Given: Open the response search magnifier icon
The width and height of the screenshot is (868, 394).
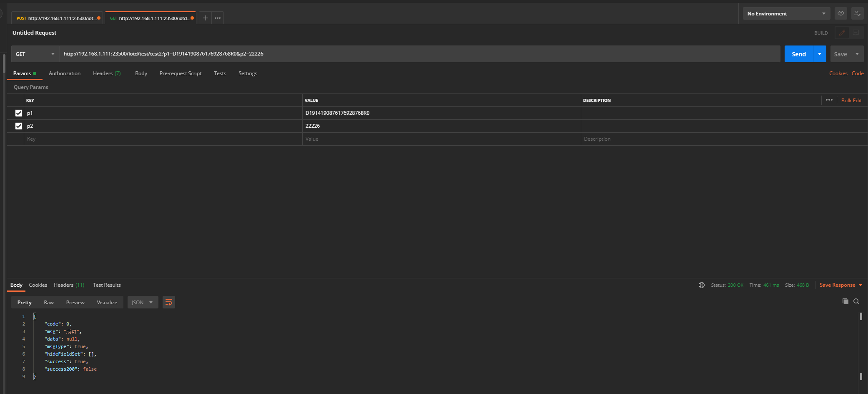Looking at the screenshot, I should click(x=856, y=301).
